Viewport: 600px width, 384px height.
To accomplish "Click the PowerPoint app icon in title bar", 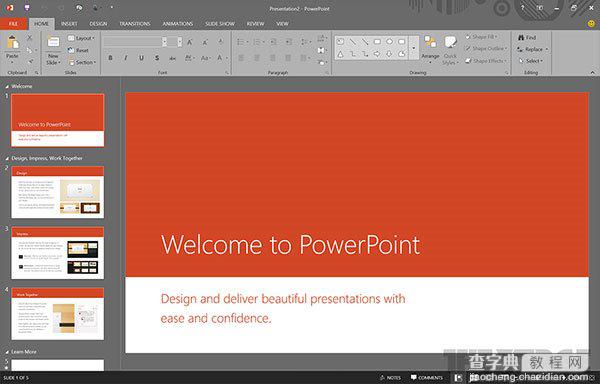I will (x=10, y=8).
